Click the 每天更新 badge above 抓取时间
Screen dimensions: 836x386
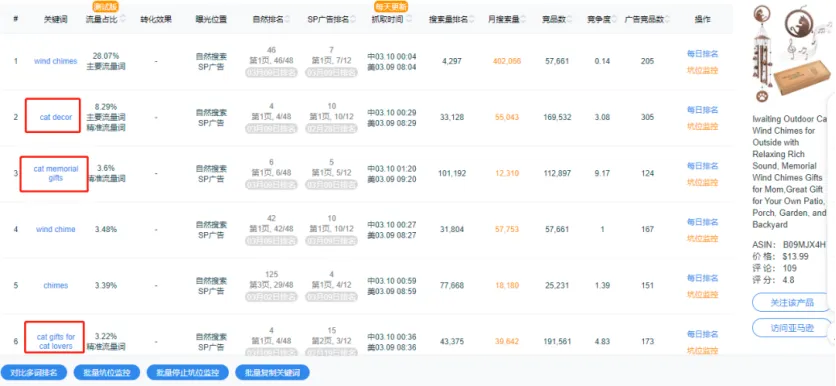(390, 6)
